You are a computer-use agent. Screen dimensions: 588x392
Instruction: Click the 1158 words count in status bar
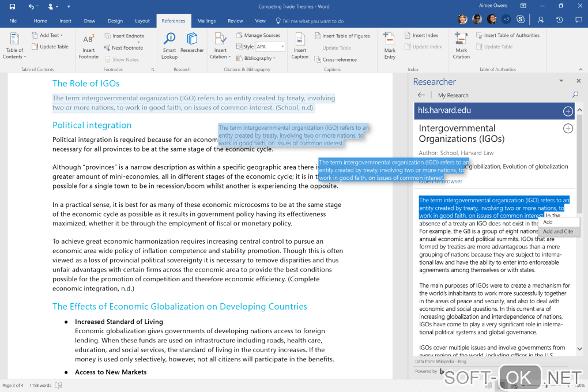pyautogui.click(x=40, y=385)
